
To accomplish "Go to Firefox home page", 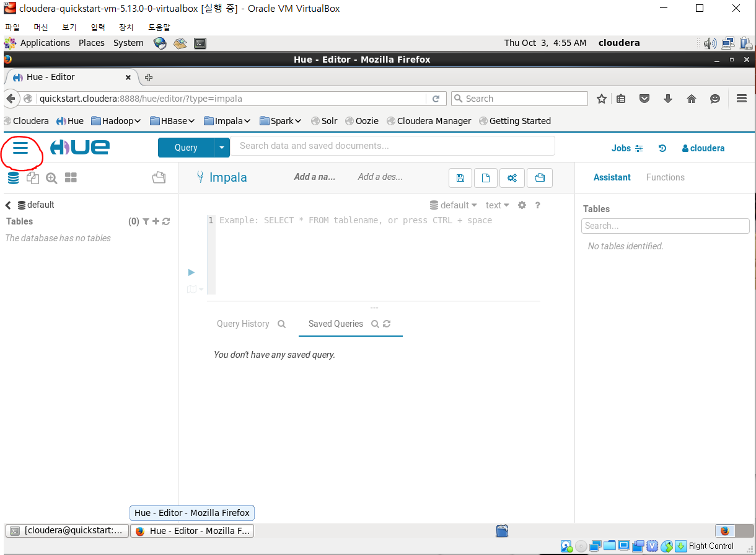I will point(692,99).
